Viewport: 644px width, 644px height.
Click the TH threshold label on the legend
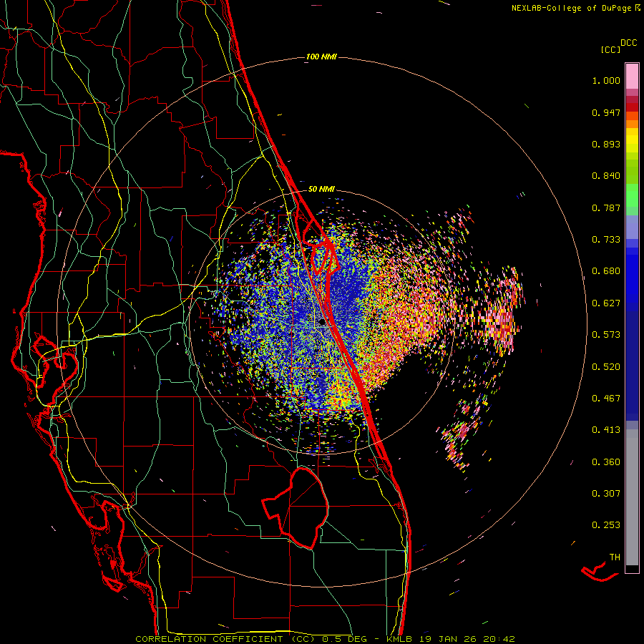(x=615, y=557)
